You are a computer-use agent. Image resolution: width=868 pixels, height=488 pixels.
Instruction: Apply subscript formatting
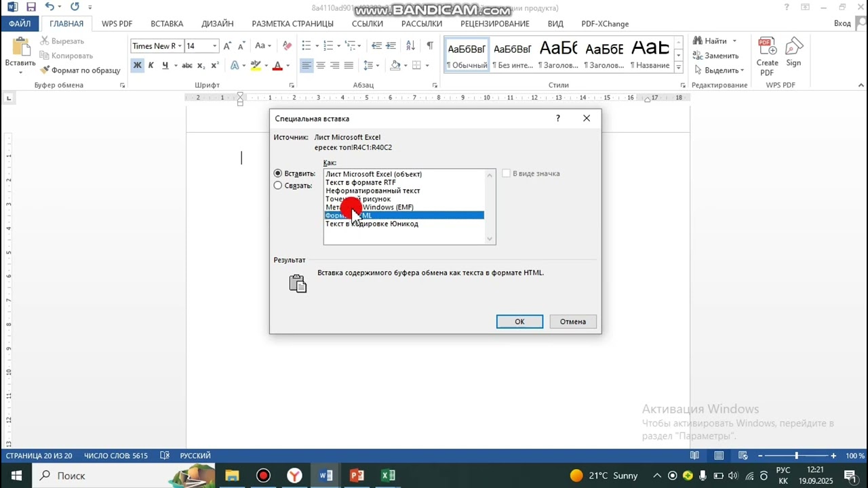coord(203,66)
